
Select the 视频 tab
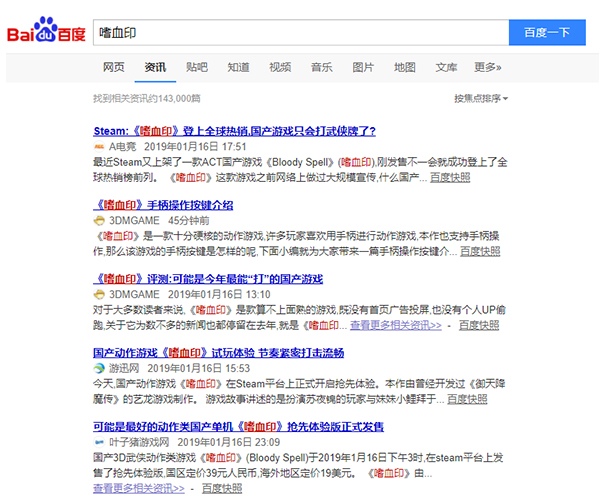[280, 67]
